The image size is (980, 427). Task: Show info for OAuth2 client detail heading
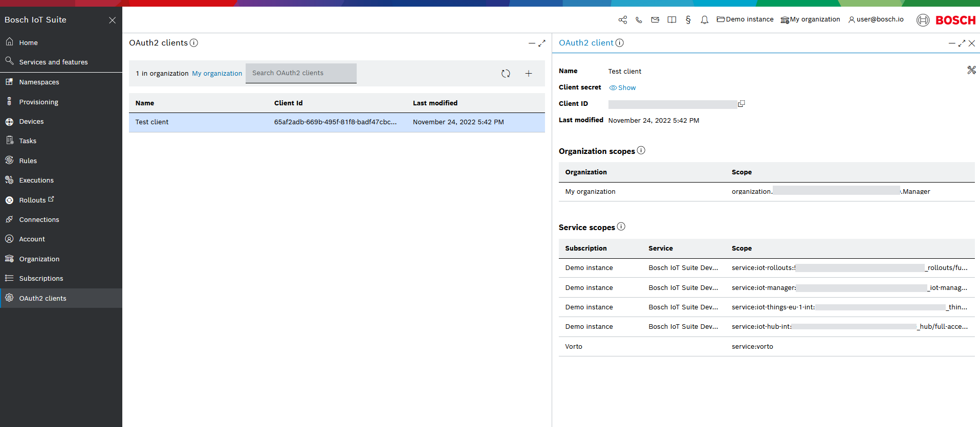(619, 43)
